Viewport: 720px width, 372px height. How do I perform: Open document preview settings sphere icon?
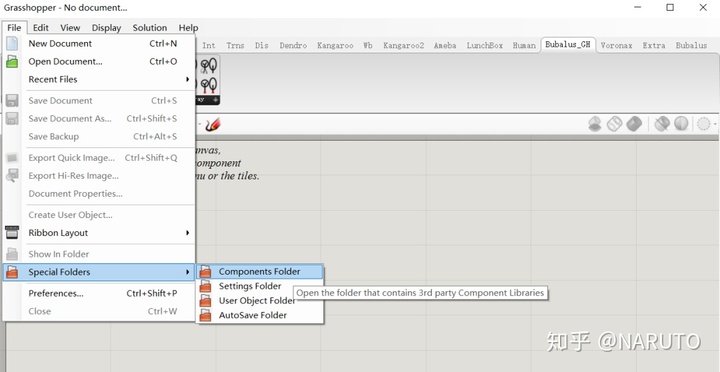coord(681,124)
